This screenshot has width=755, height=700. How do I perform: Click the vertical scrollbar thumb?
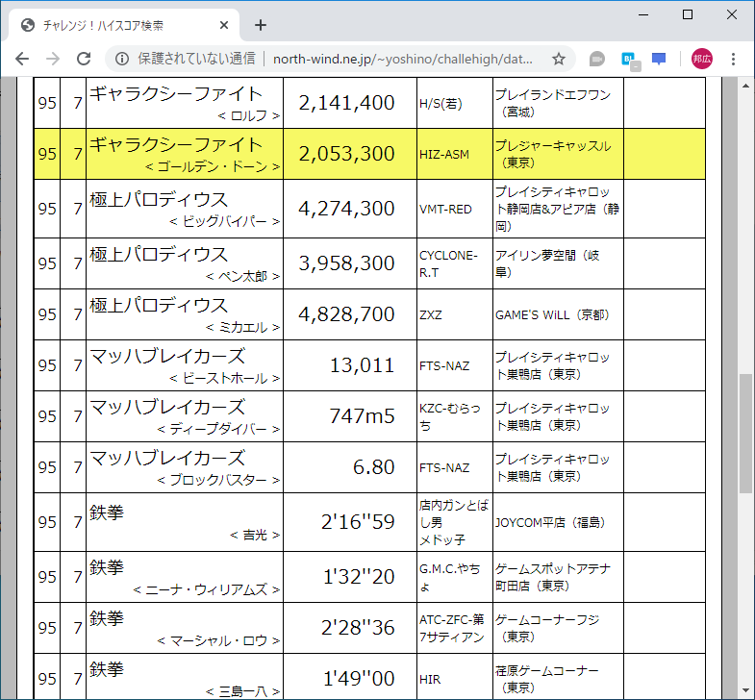point(745,433)
